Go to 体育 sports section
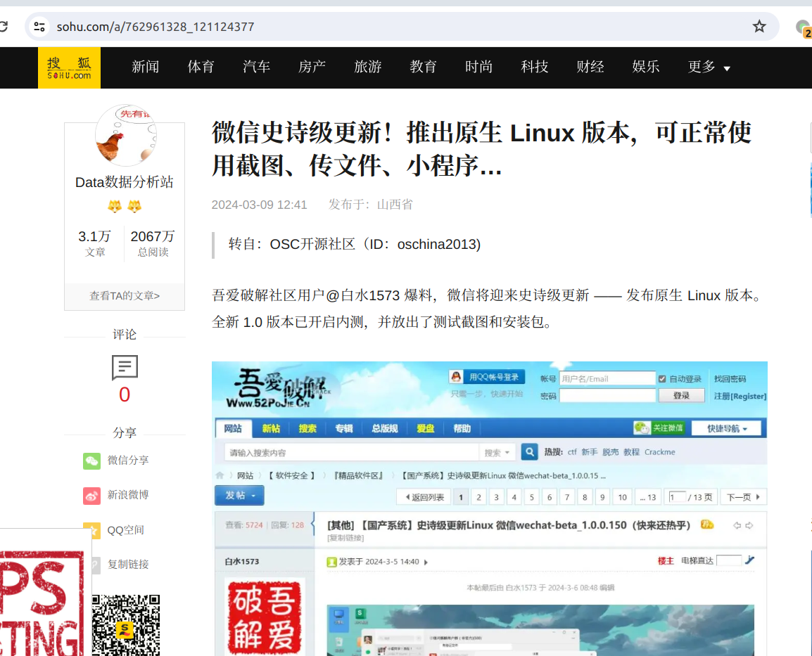Viewport: 812px width, 656px height. (x=201, y=67)
